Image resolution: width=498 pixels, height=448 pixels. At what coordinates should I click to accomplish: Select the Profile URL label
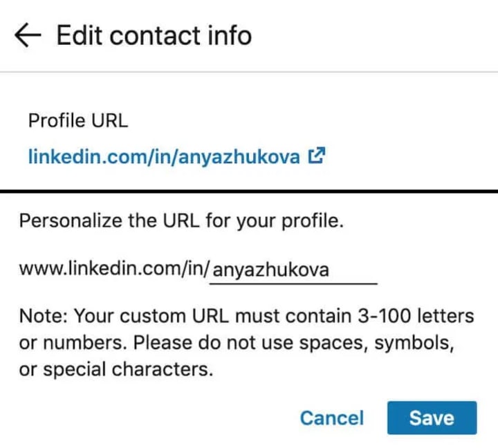78,121
